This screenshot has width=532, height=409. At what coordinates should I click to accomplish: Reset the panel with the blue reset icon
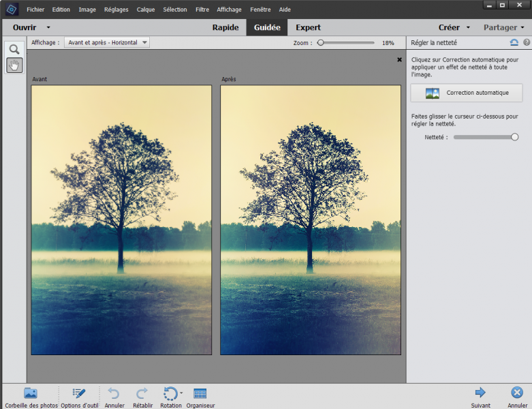(x=514, y=43)
